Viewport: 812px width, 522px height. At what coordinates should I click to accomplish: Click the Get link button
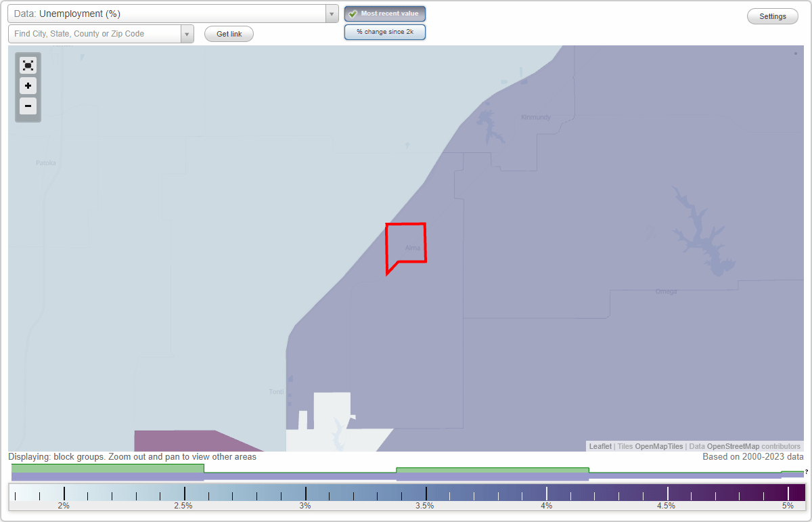point(229,34)
